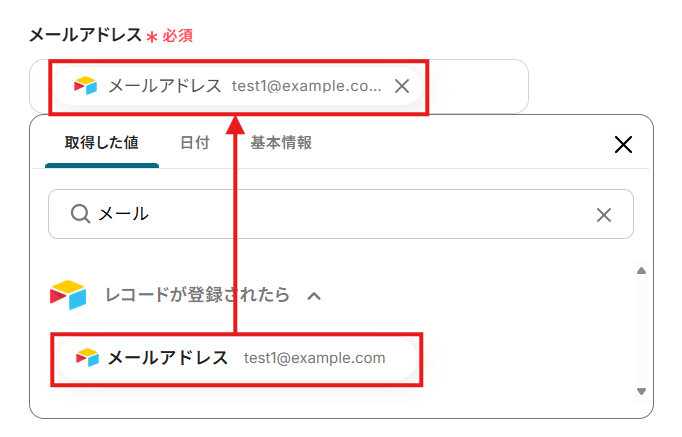Viewport: 682px width, 437px height.
Task: Select the メールアドレス test1@example.com list item
Action: (235, 358)
